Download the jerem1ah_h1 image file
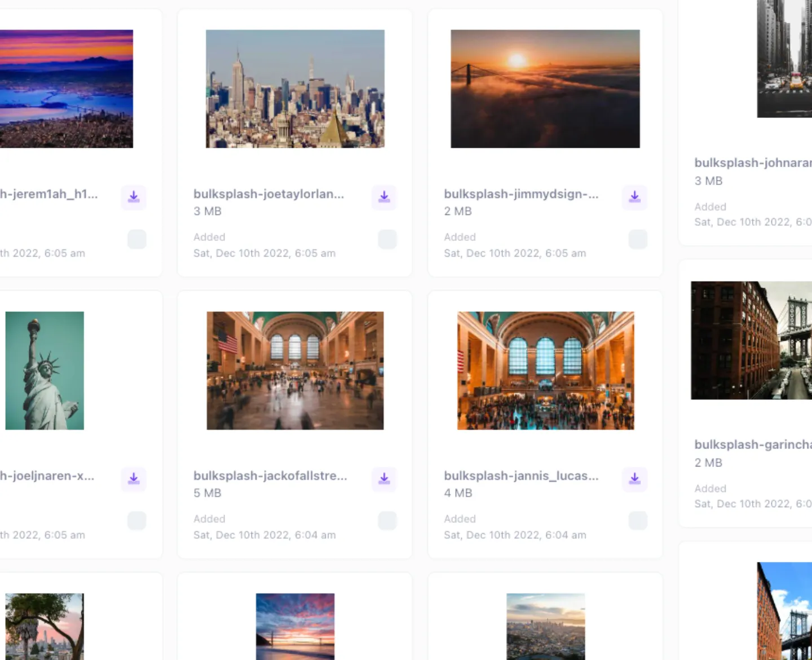Viewport: 812px width, 660px height. point(134,197)
